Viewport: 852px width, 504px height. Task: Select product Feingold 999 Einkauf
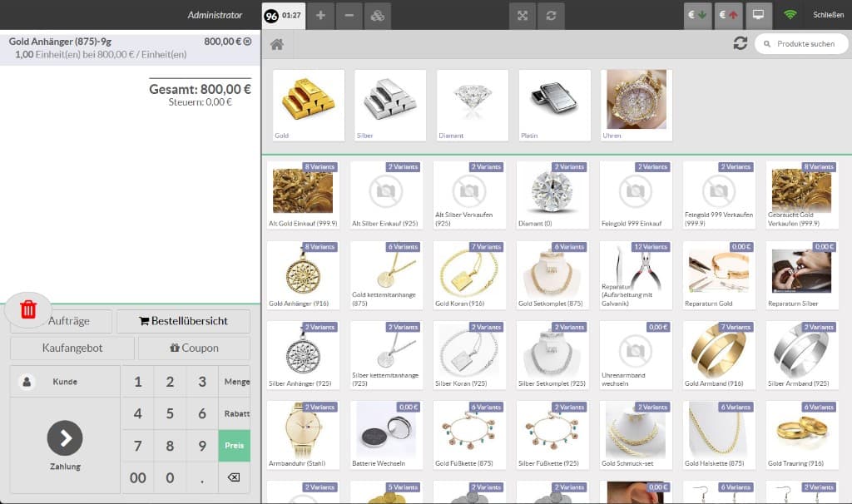(x=636, y=195)
